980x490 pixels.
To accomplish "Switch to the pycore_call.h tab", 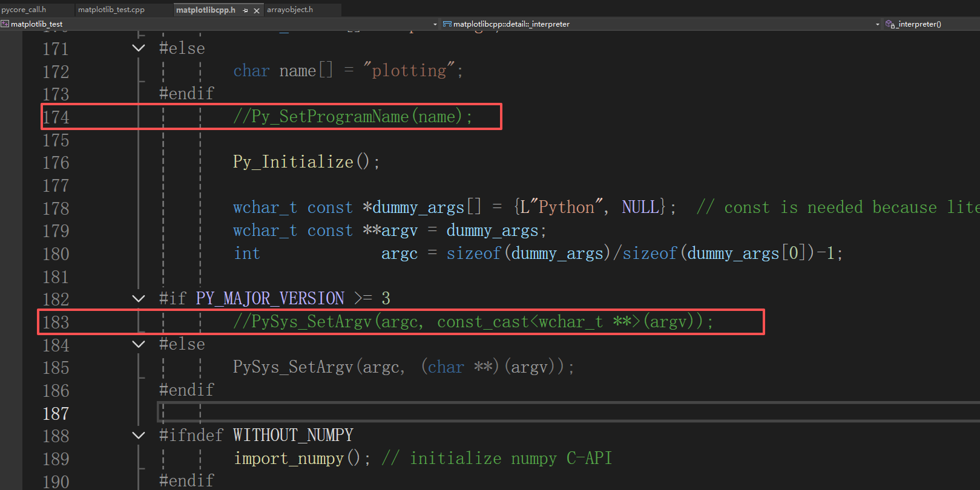I will [24, 10].
